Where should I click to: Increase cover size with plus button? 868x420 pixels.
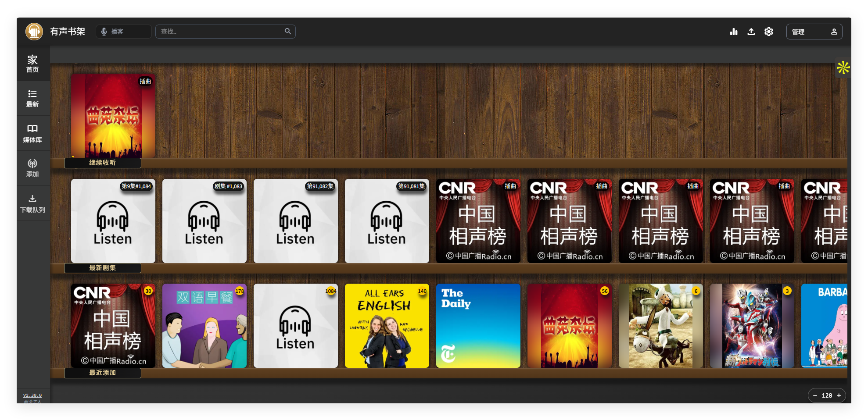click(839, 395)
